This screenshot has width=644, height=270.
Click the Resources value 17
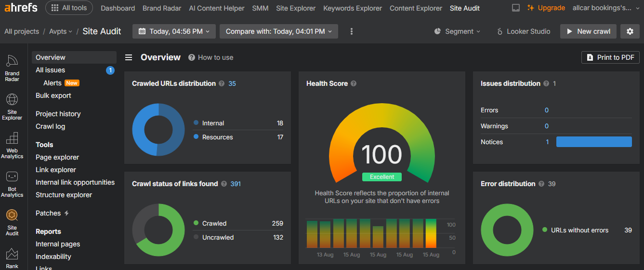[280, 137]
